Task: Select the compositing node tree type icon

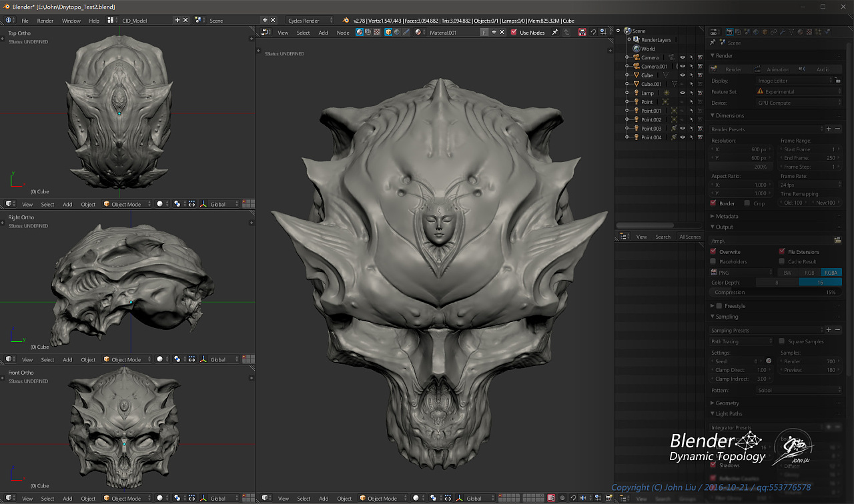Action: click(x=368, y=32)
